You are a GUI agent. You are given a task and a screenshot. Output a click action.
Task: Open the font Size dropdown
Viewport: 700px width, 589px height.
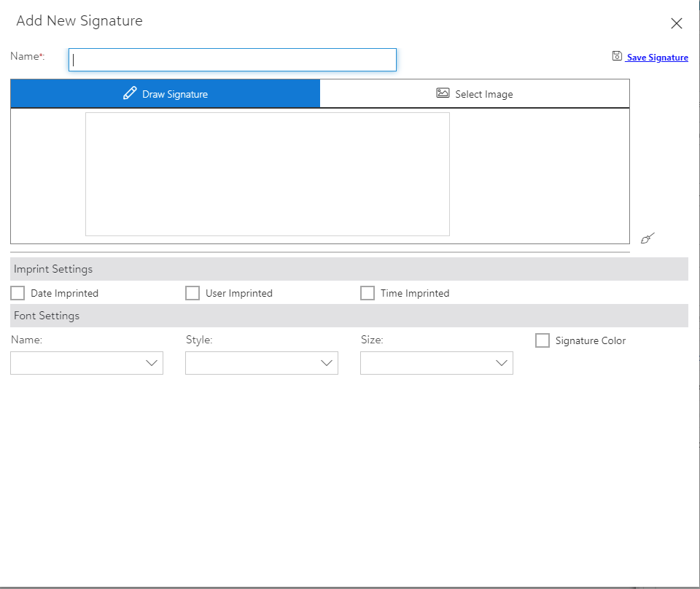437,363
